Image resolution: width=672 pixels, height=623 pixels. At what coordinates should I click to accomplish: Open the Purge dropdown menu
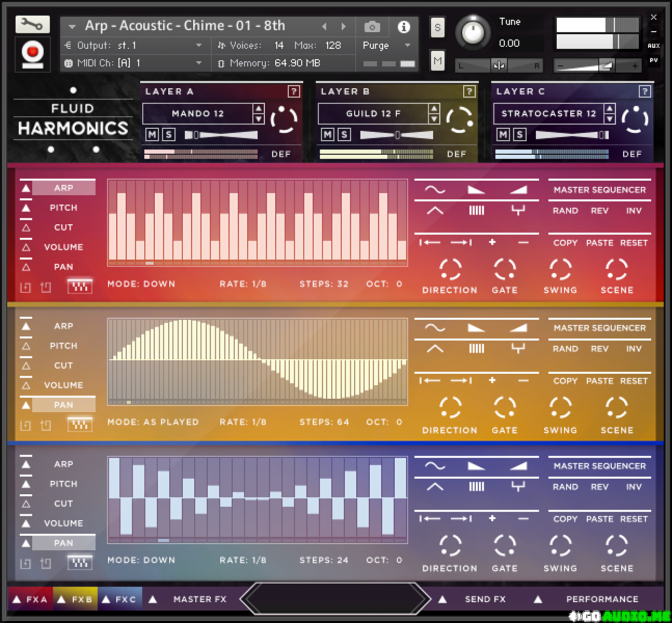(x=387, y=46)
